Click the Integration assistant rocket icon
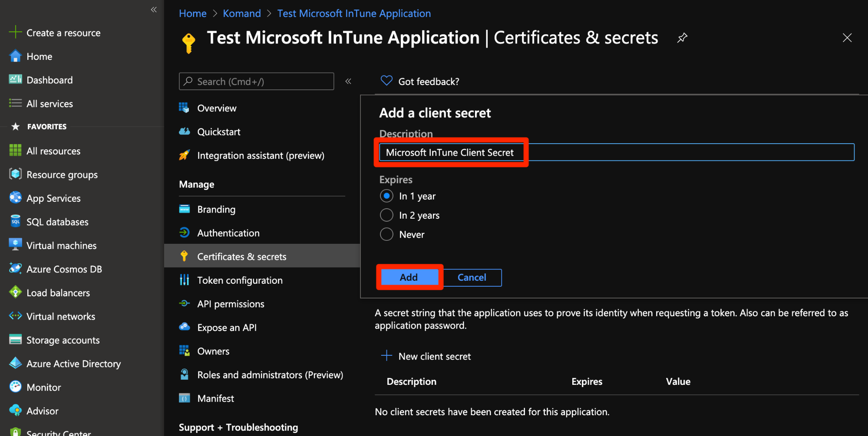This screenshot has height=436, width=868. coord(185,155)
